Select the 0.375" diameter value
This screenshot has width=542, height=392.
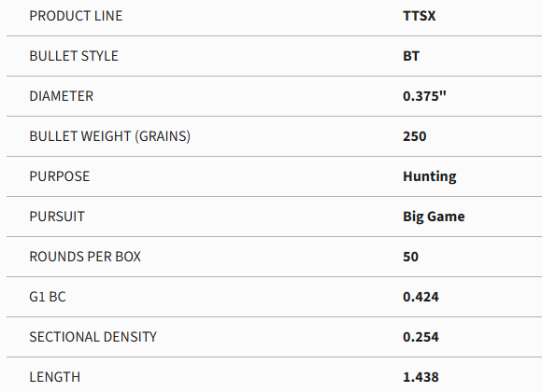click(x=424, y=96)
